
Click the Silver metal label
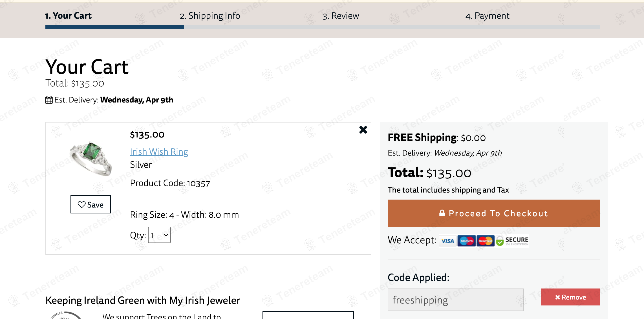(x=141, y=165)
